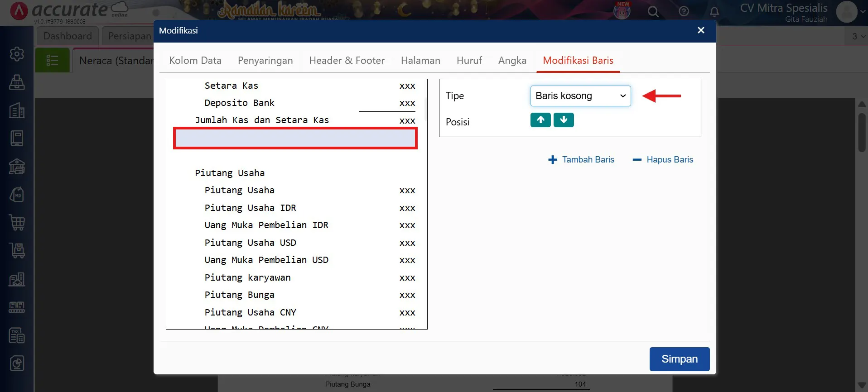
Task: Switch to the Kolom Data tab
Action: click(195, 61)
